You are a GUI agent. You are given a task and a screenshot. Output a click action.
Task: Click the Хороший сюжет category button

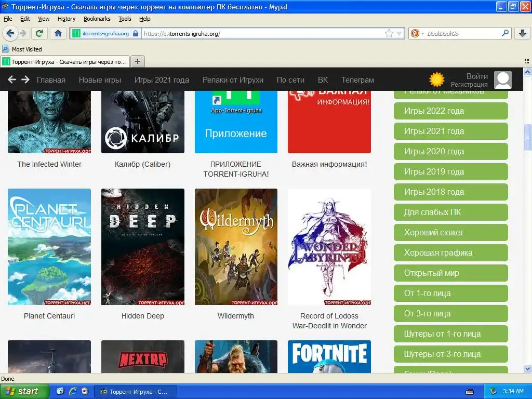tap(450, 232)
